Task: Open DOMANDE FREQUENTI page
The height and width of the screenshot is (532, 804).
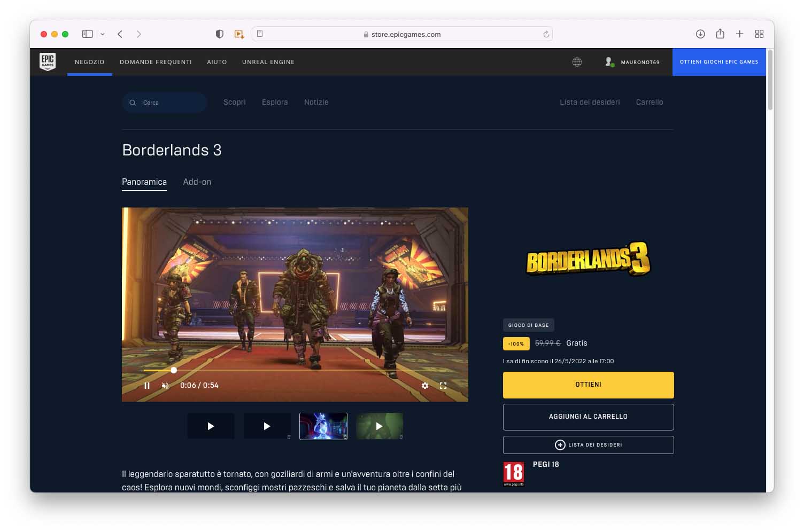Action: tap(156, 62)
